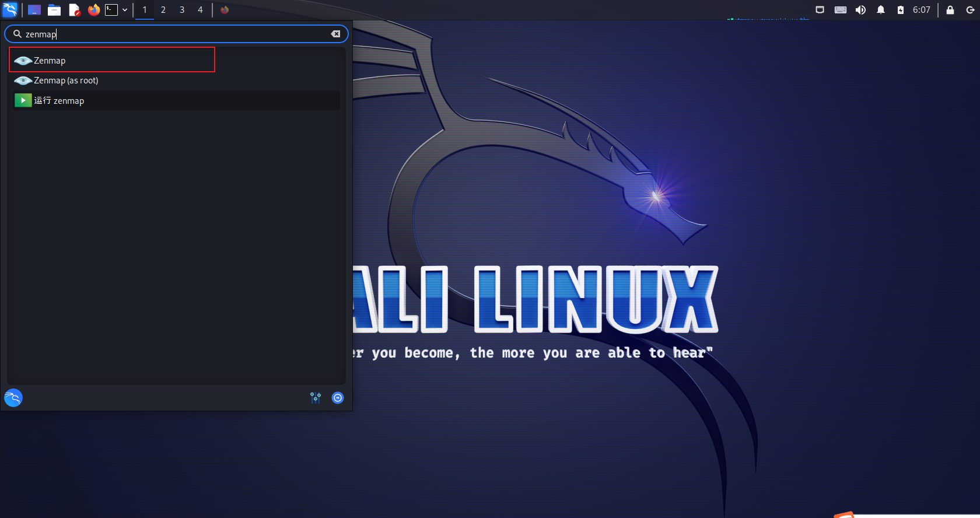Launch Zenmap (as root) entry

point(176,80)
